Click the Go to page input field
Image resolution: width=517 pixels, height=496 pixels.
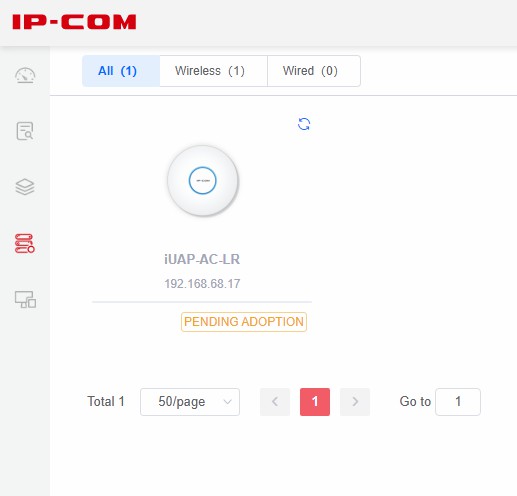point(458,402)
